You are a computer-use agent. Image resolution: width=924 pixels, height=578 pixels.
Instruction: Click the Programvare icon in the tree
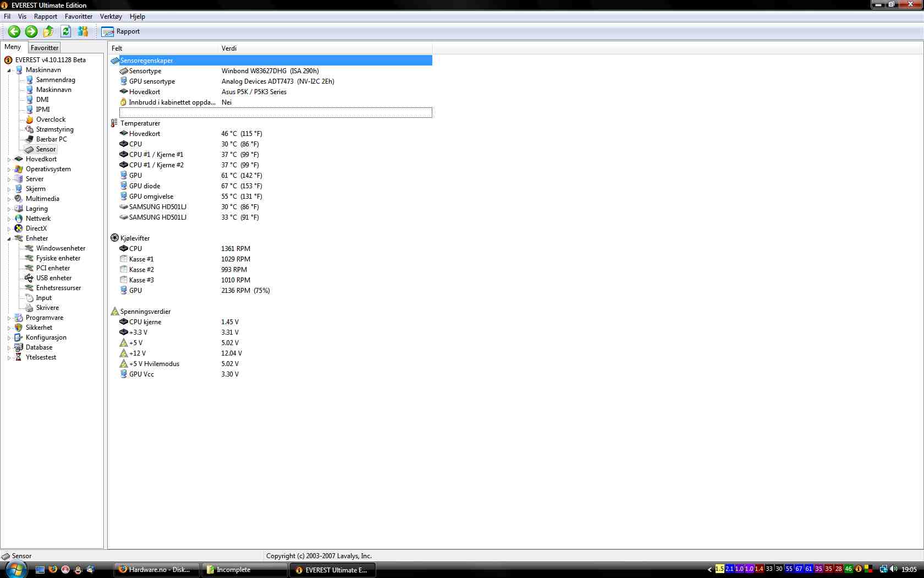[19, 318]
